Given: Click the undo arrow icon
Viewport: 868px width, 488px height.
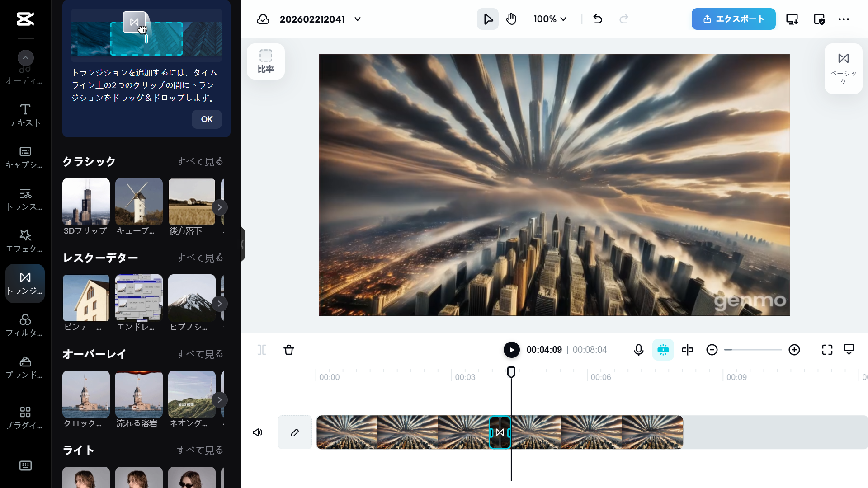Looking at the screenshot, I should pos(598,19).
